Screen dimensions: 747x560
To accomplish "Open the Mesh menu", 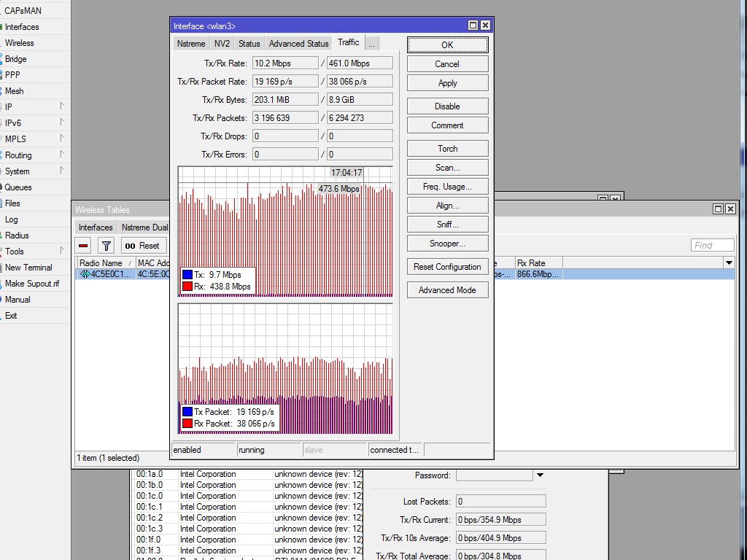I will pyautogui.click(x=15, y=91).
